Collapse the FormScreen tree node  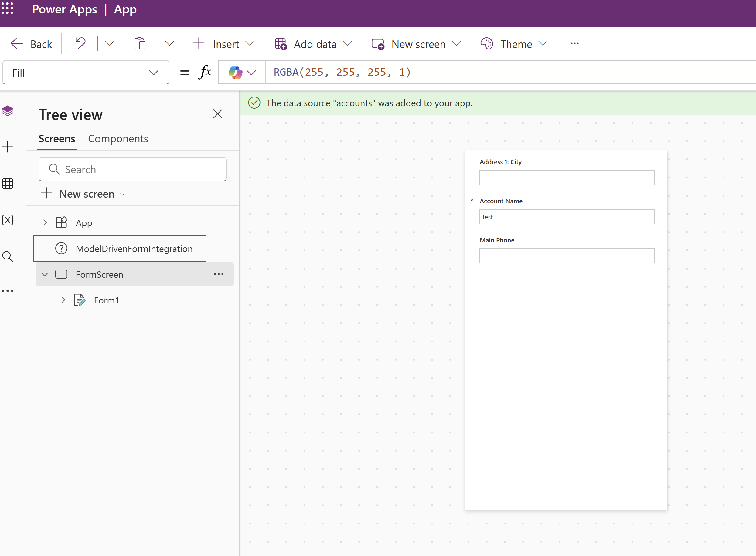(45, 274)
